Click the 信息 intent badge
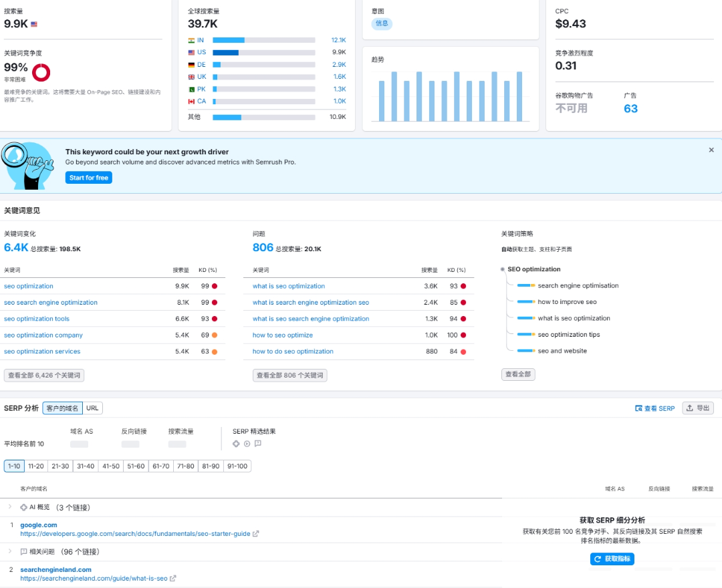This screenshot has width=722, height=588. point(381,23)
